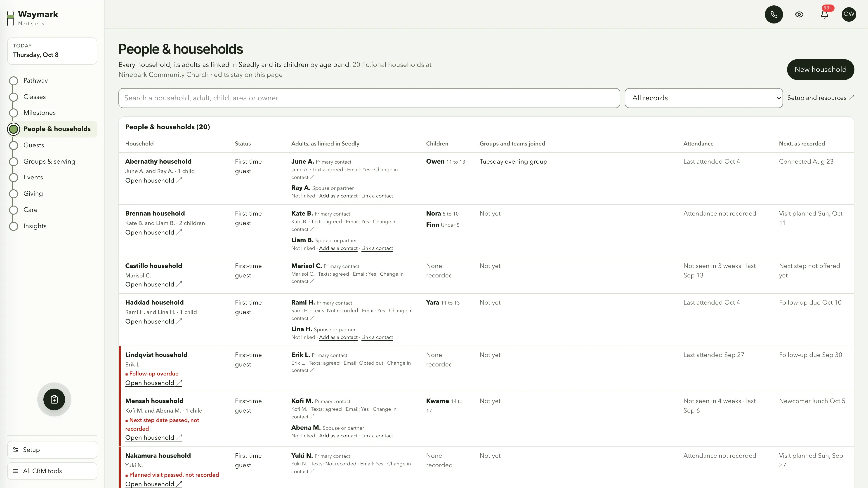Open All CRM tools menu

pyautogui.click(x=52, y=471)
